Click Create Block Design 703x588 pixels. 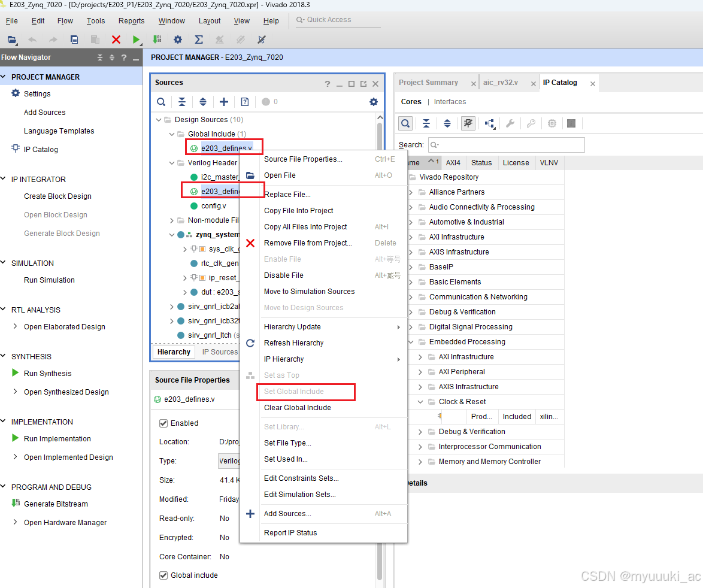[x=58, y=196]
